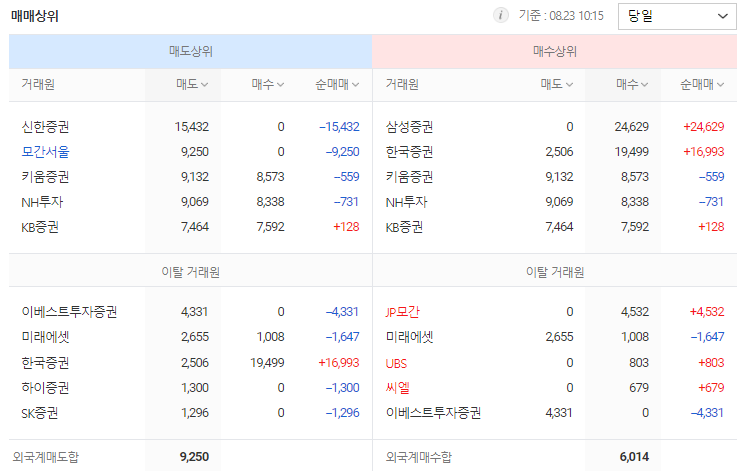Sort 매수상위 table by 매수 column
Viewport: 745px width, 471px height.
point(632,85)
